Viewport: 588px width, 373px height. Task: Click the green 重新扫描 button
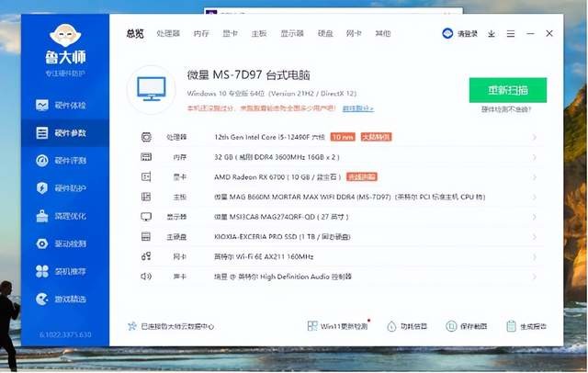[x=508, y=90]
